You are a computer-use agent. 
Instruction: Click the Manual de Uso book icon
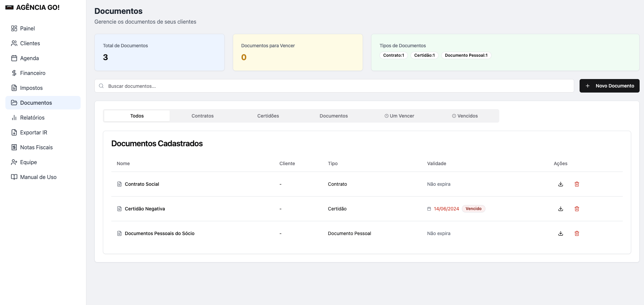(14, 177)
